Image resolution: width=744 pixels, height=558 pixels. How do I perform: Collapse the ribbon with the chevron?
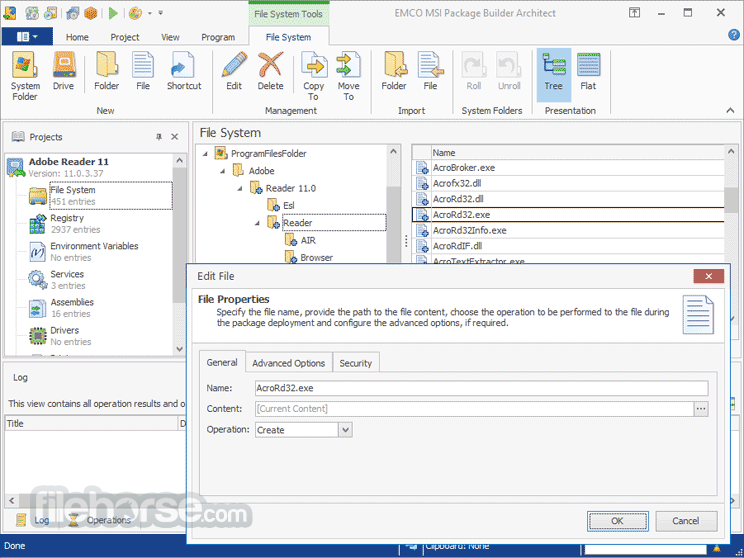tap(730, 110)
